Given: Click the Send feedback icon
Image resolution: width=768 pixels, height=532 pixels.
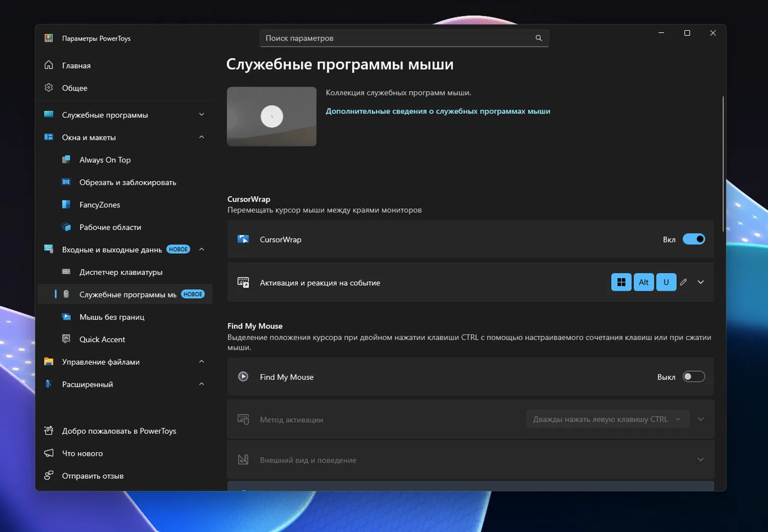Looking at the screenshot, I should (x=49, y=475).
